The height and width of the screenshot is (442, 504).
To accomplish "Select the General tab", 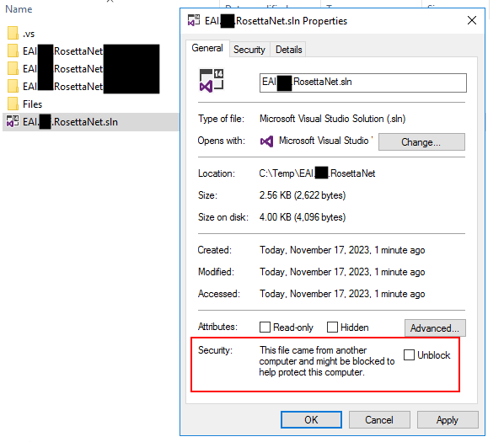I will pos(207,48).
